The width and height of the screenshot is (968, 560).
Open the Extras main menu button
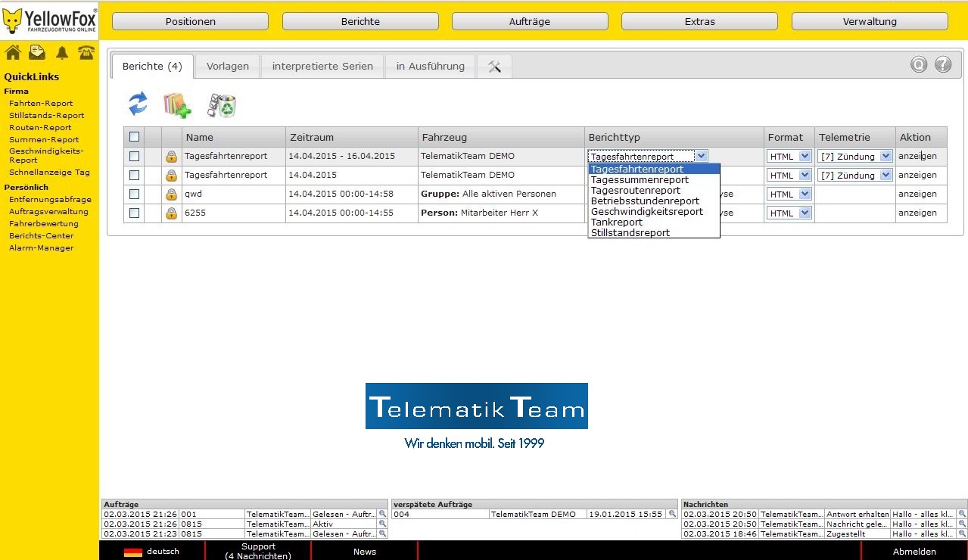[x=700, y=22]
